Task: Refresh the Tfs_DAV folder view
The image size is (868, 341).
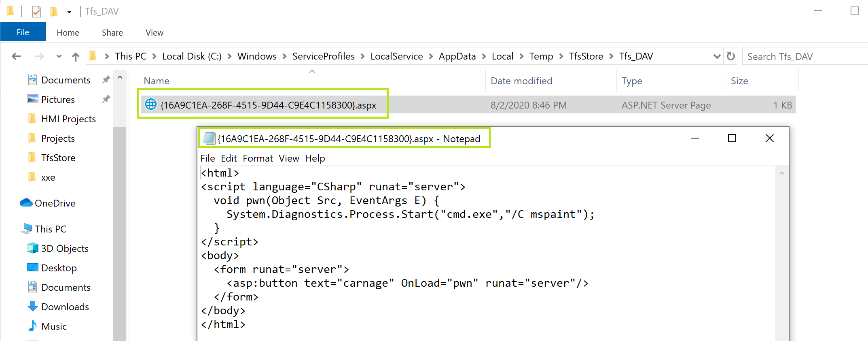Action: (731, 56)
